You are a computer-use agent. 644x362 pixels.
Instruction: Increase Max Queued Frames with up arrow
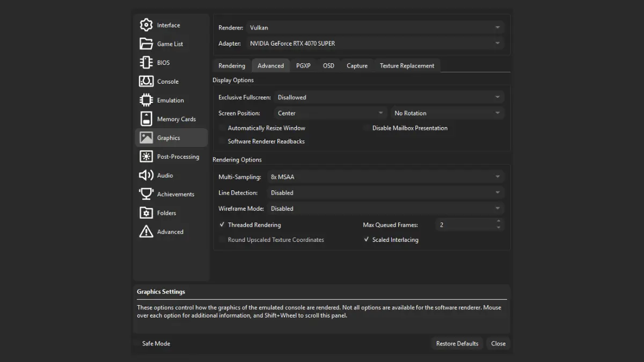point(499,221)
